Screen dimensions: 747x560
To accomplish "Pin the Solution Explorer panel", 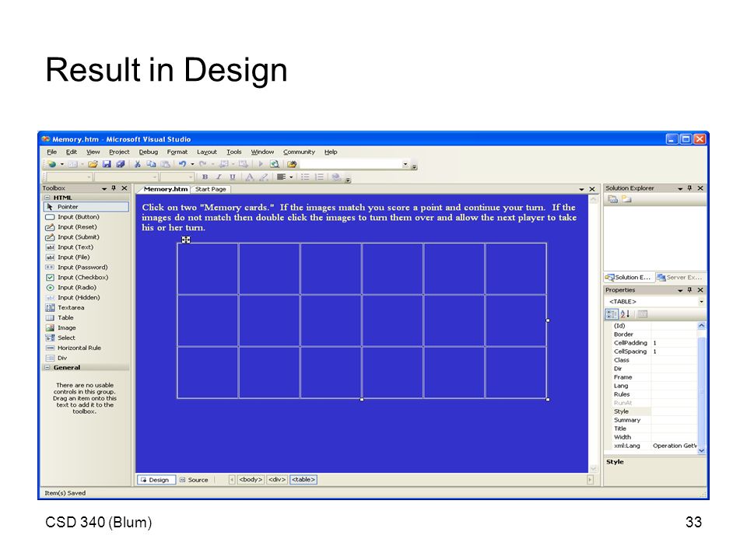I will (x=689, y=188).
